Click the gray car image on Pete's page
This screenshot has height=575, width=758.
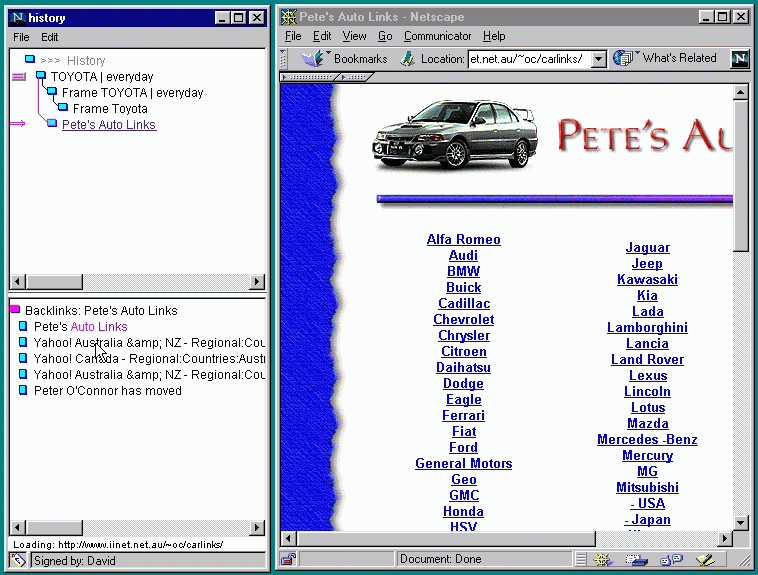pyautogui.click(x=455, y=135)
